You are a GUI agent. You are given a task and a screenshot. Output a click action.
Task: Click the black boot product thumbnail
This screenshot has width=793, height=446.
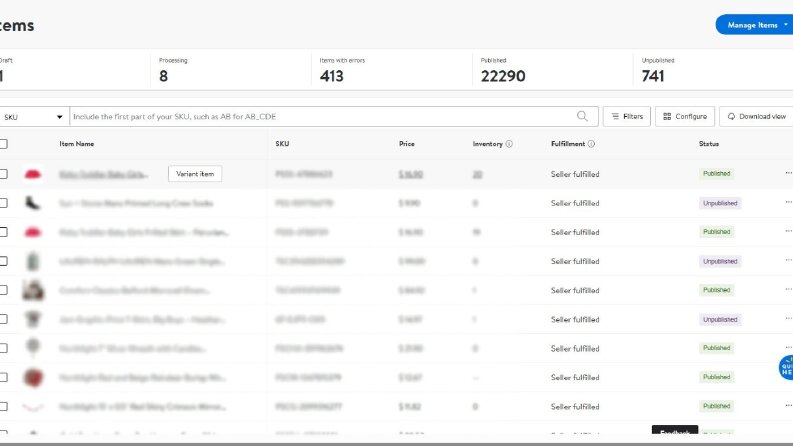coord(33,203)
